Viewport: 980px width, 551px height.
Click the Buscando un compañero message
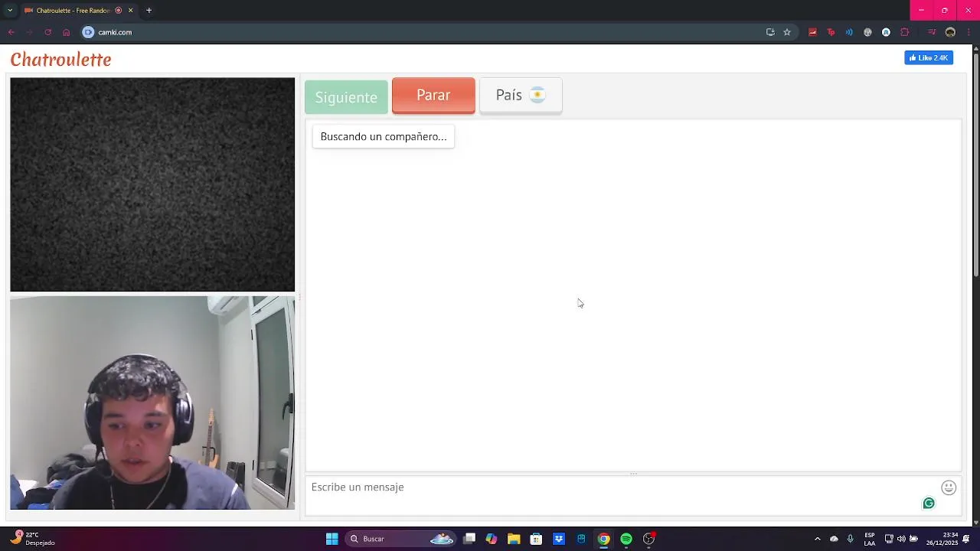384,136
